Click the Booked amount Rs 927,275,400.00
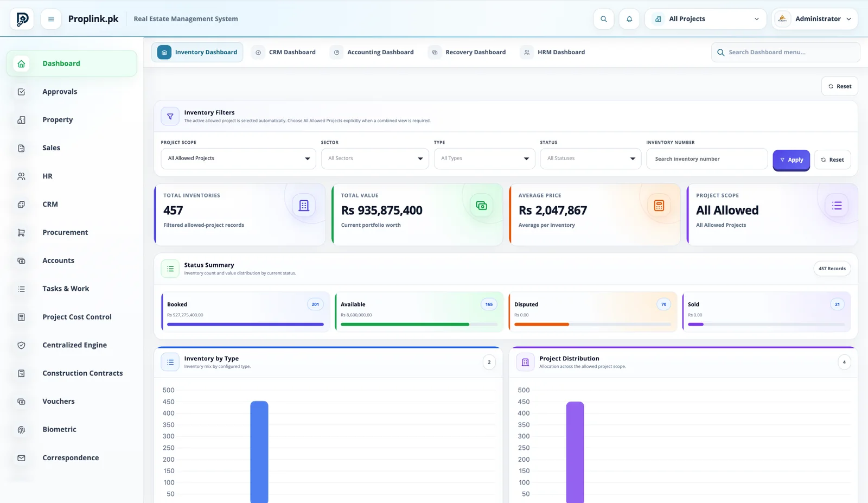Viewport: 868px width, 503px height. tap(185, 315)
